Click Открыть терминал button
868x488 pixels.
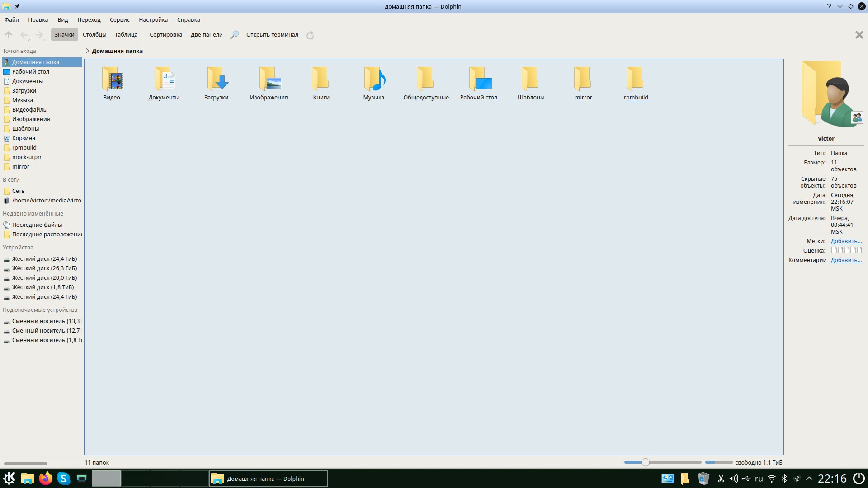click(x=272, y=35)
